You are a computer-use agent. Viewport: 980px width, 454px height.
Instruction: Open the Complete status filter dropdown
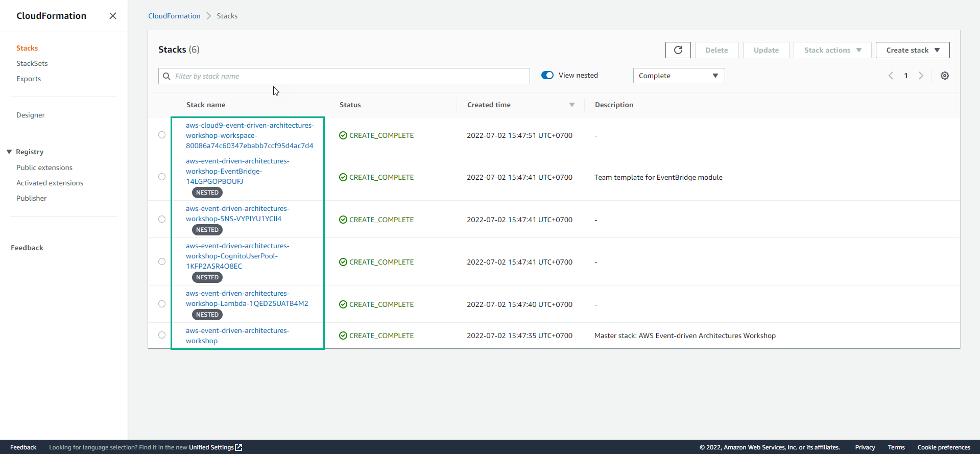(x=679, y=76)
